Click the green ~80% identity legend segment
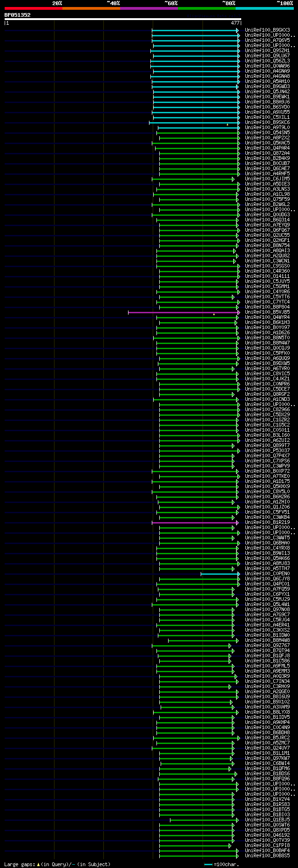 click(x=206, y=8)
